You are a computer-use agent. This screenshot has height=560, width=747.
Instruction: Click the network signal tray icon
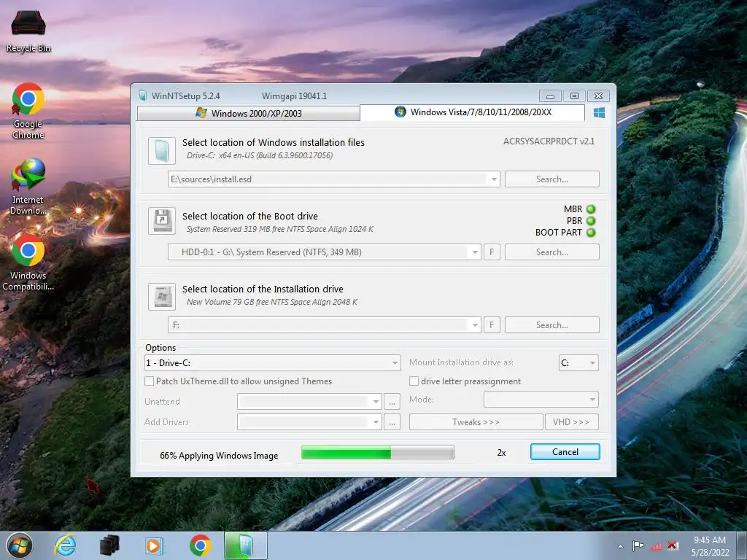pos(656,546)
